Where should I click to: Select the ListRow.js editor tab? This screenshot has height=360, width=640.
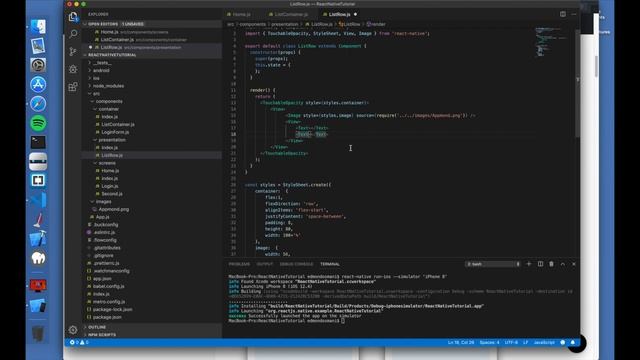pyautogui.click(x=340, y=14)
